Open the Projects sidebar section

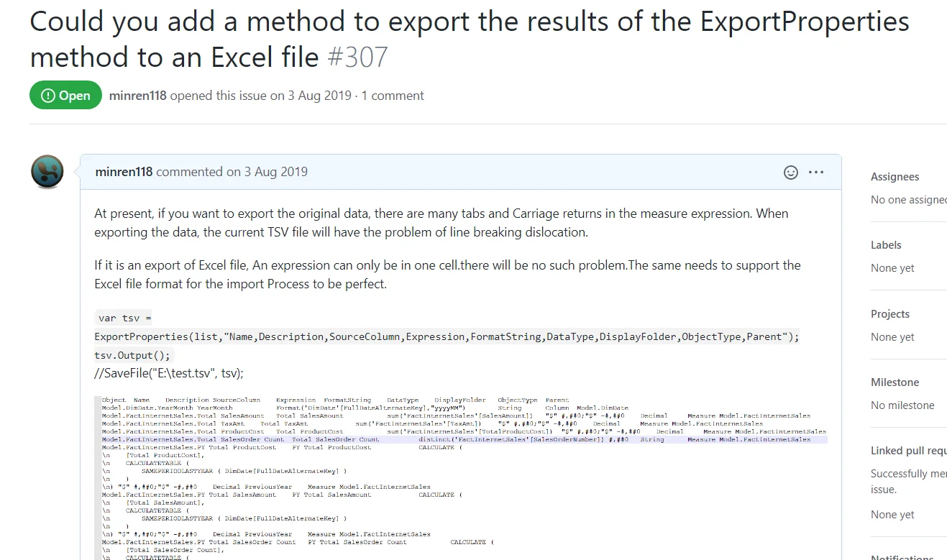coord(890,314)
